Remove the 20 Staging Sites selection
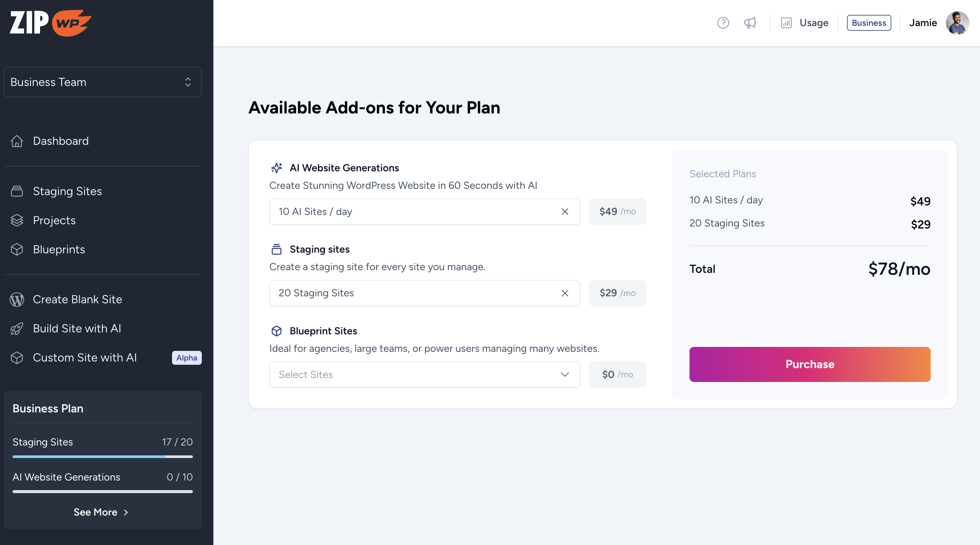Screen dimensions: 980x545 click(564, 293)
